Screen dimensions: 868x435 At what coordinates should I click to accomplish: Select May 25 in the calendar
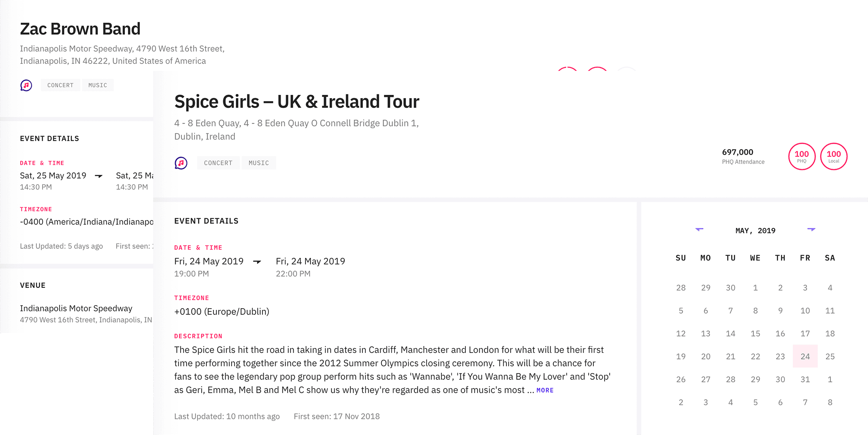[x=830, y=356]
